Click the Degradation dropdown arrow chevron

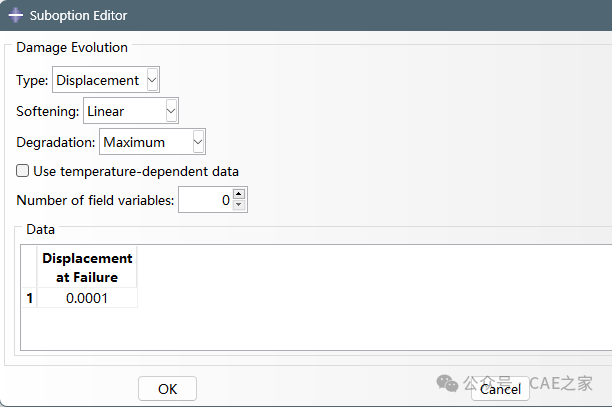tap(198, 142)
